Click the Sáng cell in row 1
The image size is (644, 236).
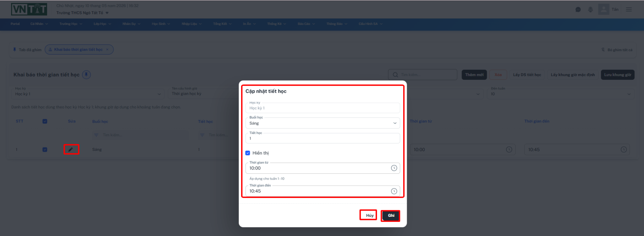click(x=97, y=150)
